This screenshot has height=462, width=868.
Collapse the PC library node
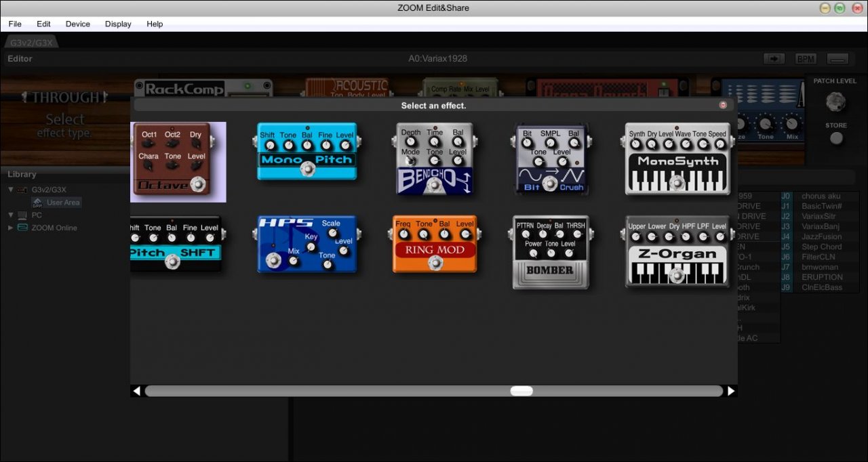tap(11, 215)
